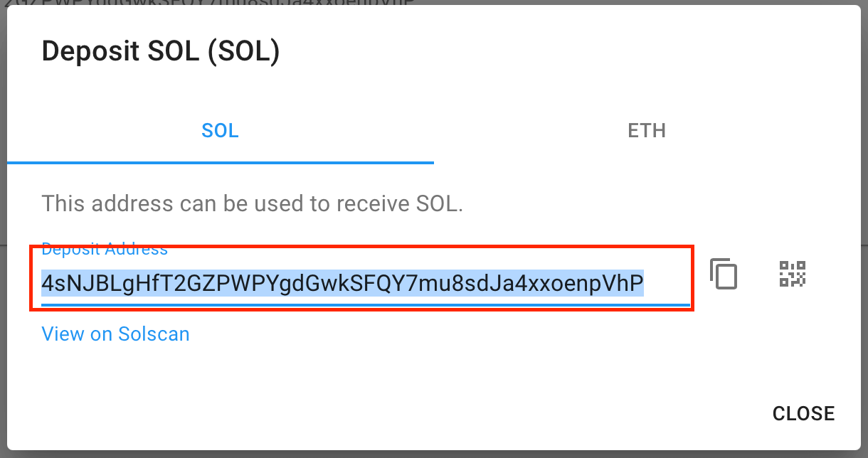Viewport: 868px width, 458px height.
Task: Click inside the Deposit Address field
Action: (x=366, y=277)
